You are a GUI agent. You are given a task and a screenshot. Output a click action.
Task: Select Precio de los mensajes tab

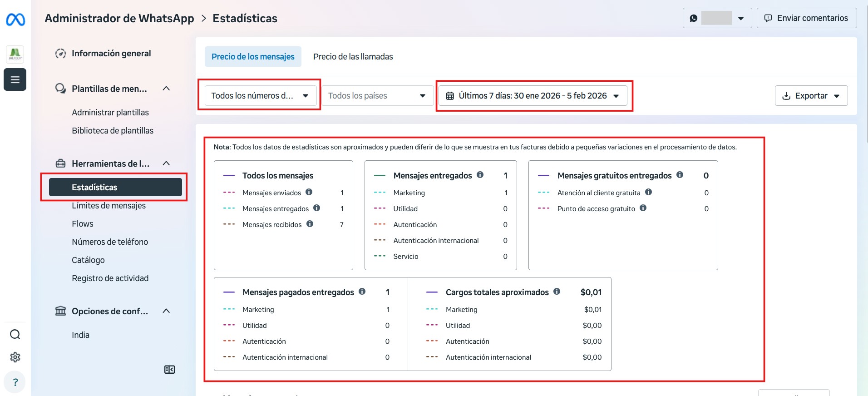click(x=253, y=57)
